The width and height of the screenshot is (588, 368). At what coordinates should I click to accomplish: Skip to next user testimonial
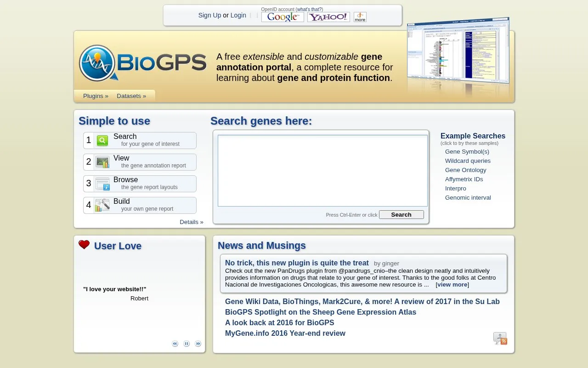(198, 344)
